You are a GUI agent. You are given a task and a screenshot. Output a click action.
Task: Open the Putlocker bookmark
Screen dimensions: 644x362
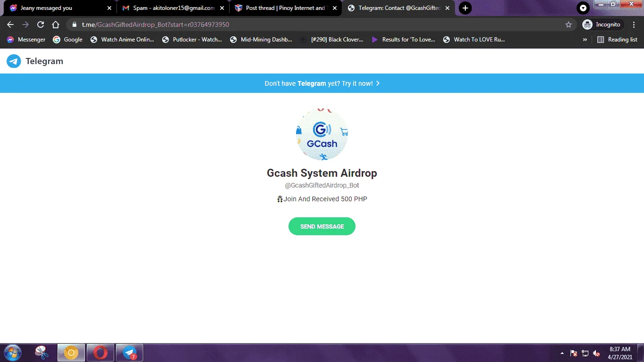click(192, 40)
